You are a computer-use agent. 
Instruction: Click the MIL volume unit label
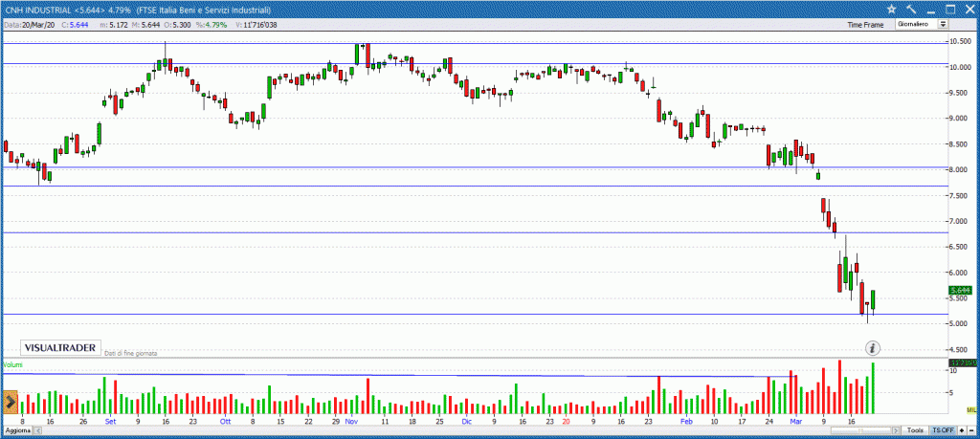[x=970, y=409]
